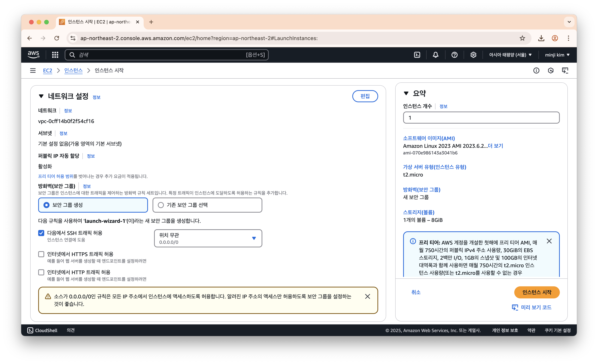Go forward in browser
This screenshot has width=598, height=364.
43,38
